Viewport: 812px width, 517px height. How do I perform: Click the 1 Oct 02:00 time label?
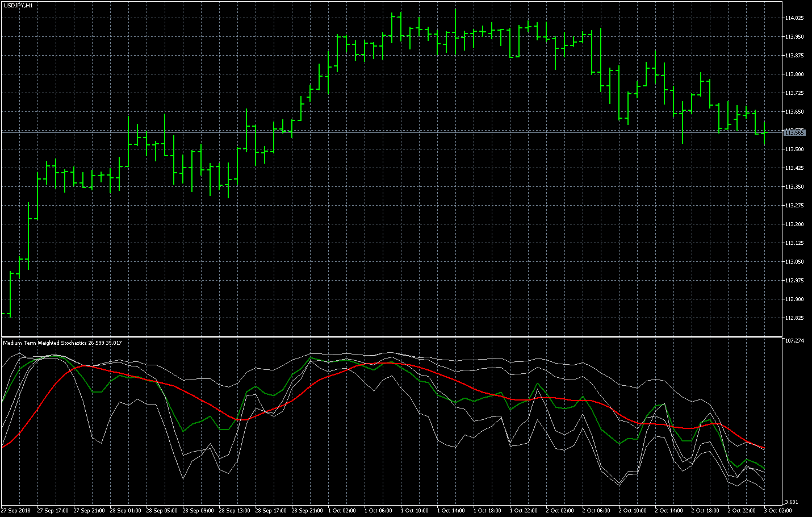[x=343, y=511]
